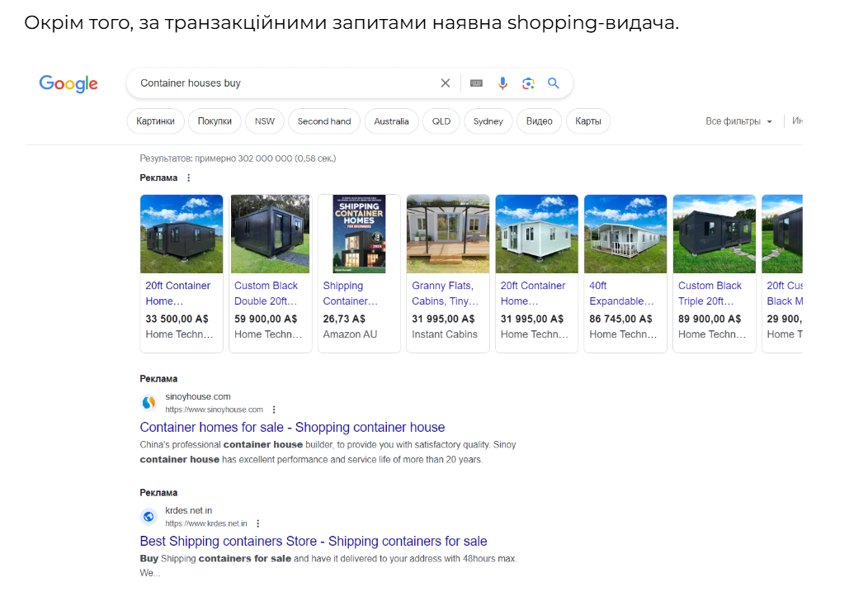Click the price 86 745,00 A$
868x592 pixels.
coord(620,319)
